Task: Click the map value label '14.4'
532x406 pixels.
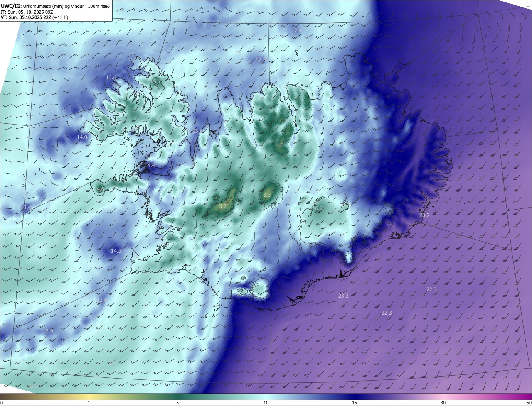Action: [x=150, y=165]
